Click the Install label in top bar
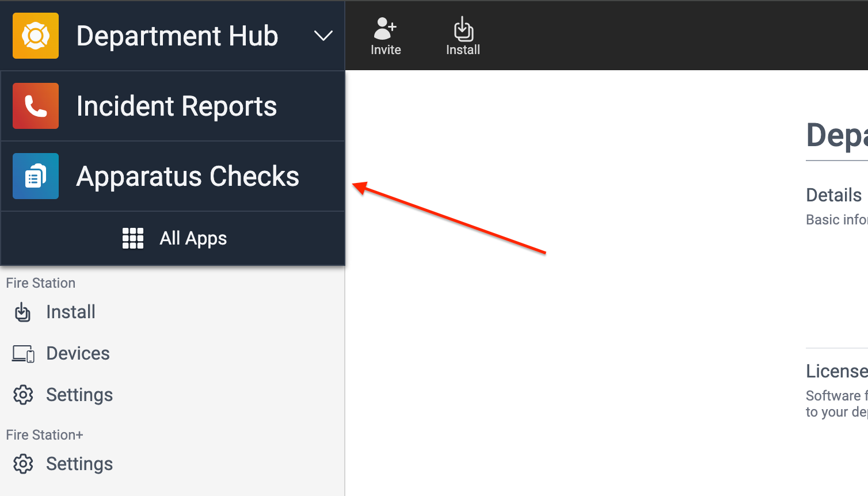Screen dimensions: 868x496 point(463,50)
